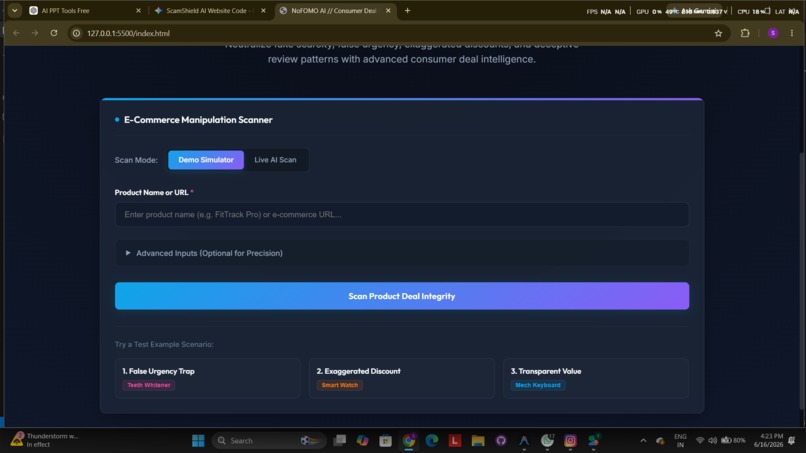Click the Teeth Whitener tag
This screenshot has height=453, width=806.
(149, 385)
